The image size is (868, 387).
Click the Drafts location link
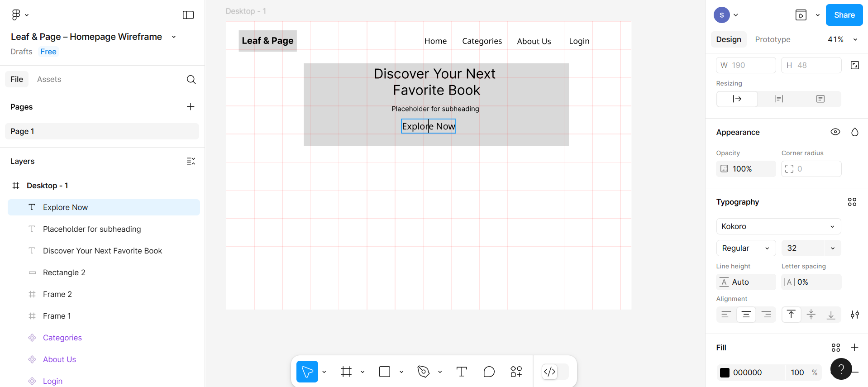[x=21, y=52]
